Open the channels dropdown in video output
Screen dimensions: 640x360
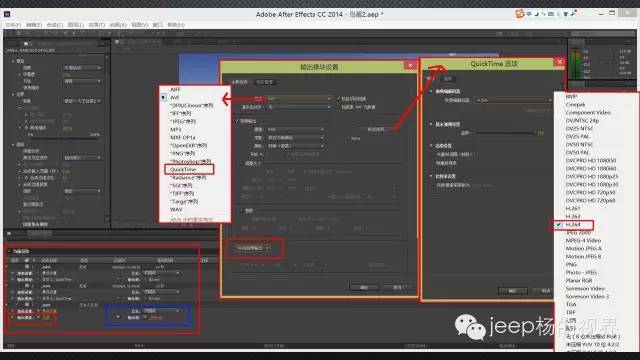tap(296, 129)
